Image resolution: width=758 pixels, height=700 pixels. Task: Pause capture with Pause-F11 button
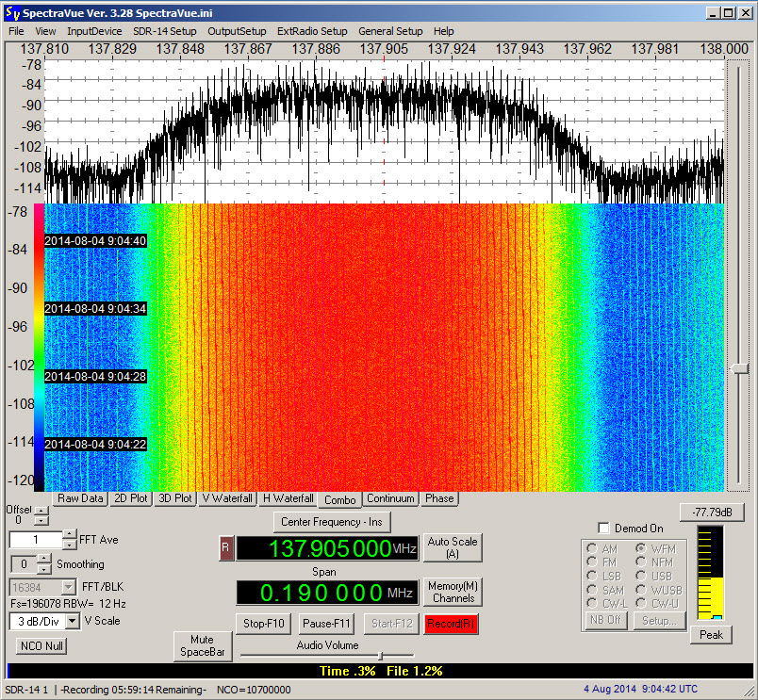pos(325,624)
